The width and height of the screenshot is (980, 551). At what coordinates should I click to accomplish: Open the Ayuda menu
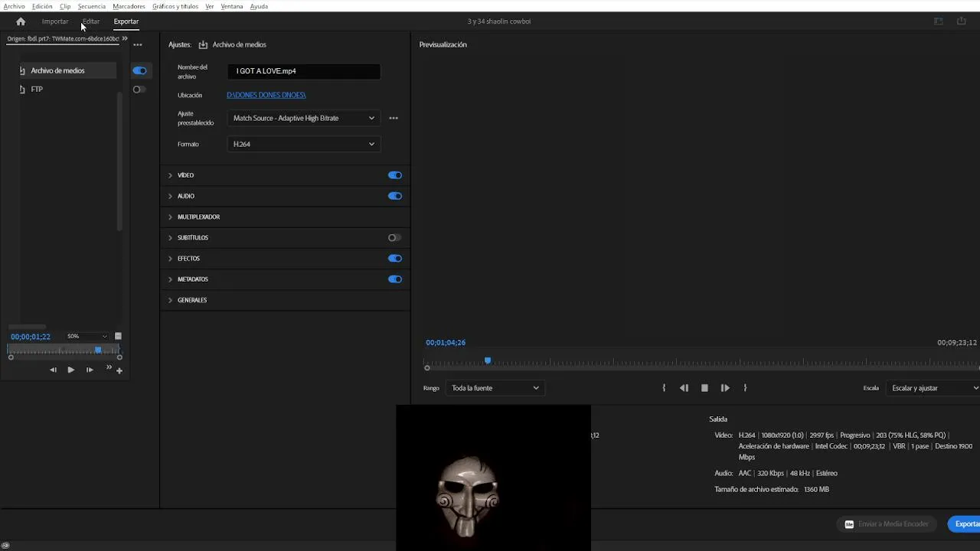click(259, 6)
